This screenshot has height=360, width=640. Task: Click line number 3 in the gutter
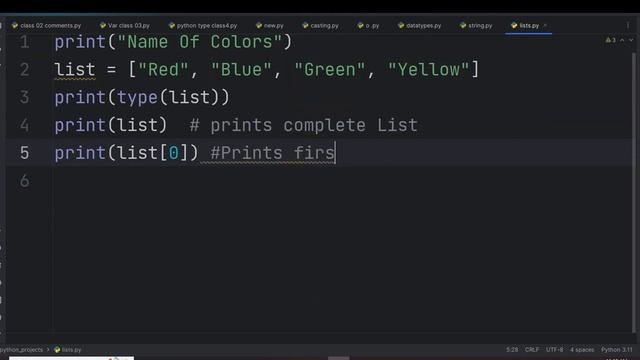(x=24, y=98)
